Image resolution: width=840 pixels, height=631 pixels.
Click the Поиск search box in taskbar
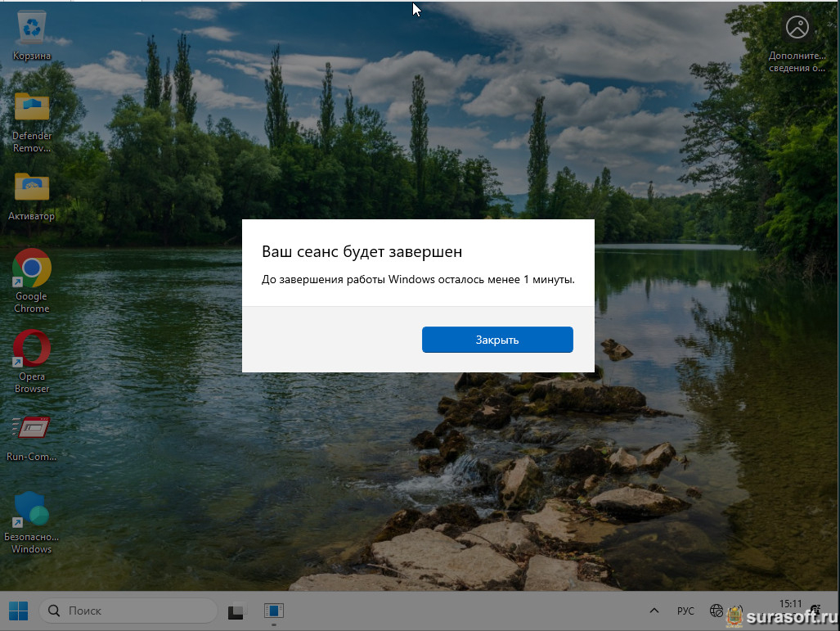pyautogui.click(x=131, y=611)
